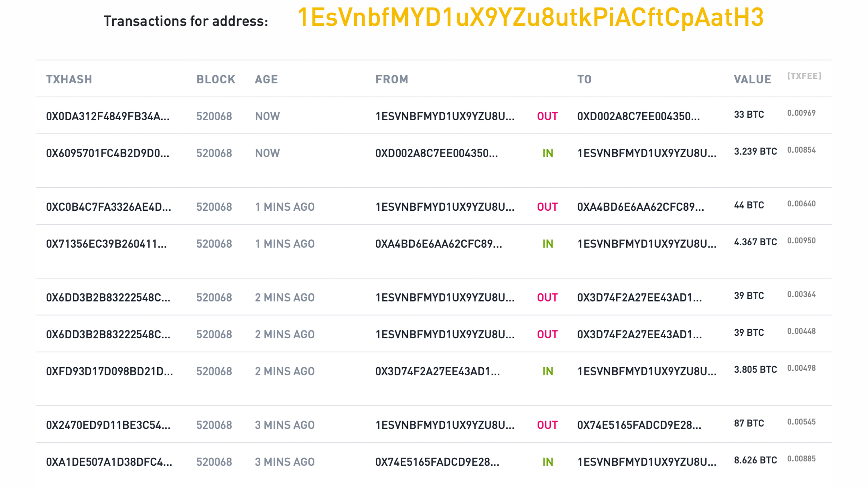868x488 pixels.
Task: Select the VALUE column header
Action: click(x=752, y=79)
